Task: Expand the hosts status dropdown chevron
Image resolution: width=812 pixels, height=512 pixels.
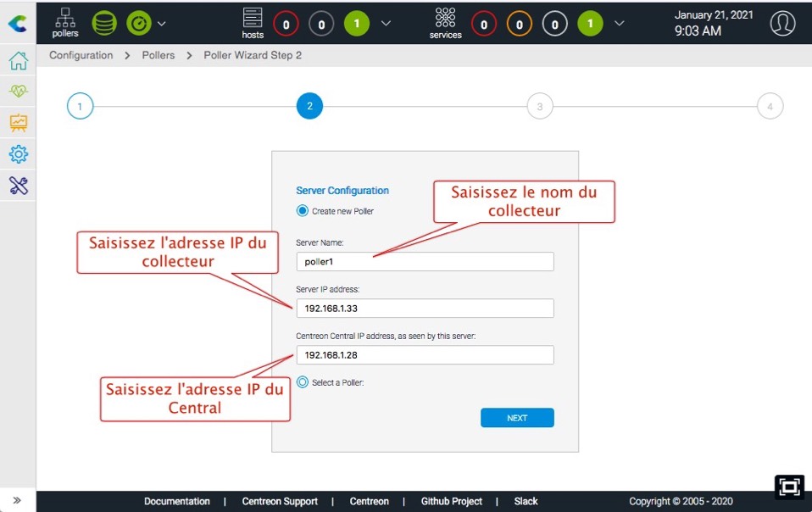Action: [387, 24]
